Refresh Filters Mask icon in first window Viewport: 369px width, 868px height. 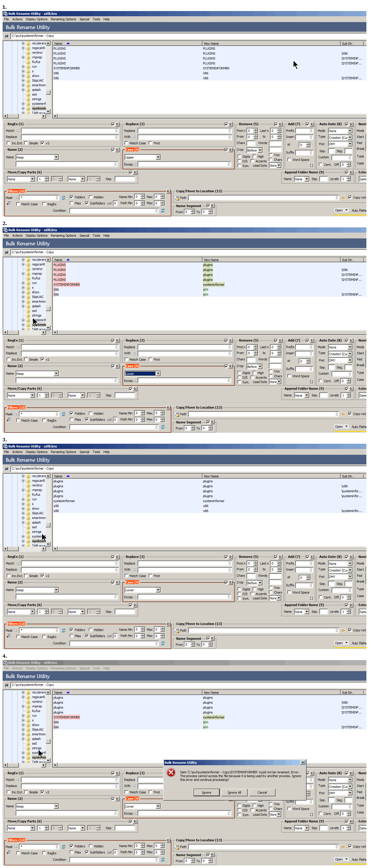(63, 198)
